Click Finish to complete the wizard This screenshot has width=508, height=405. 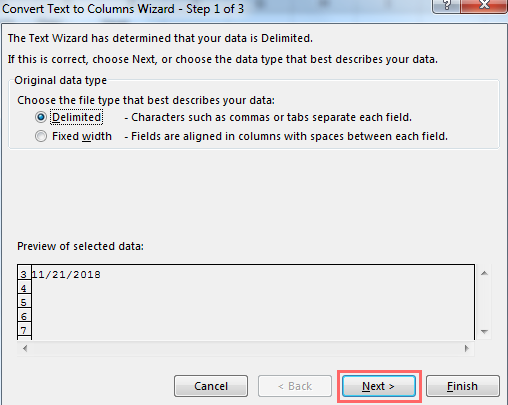pyautogui.click(x=463, y=386)
